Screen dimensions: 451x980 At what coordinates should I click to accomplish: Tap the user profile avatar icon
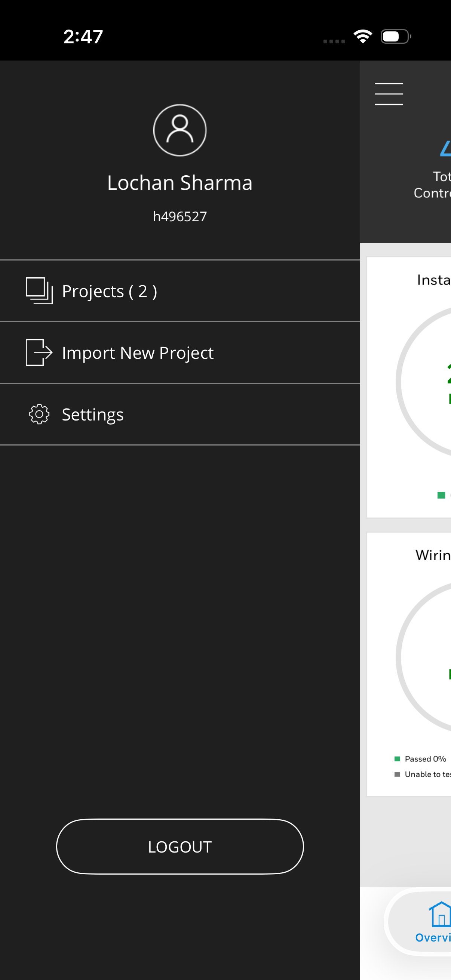[180, 130]
